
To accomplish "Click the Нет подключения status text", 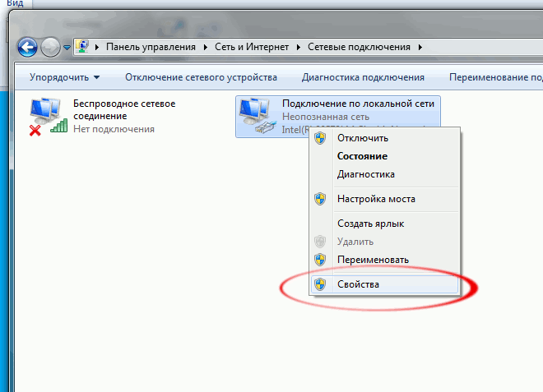I will (114, 129).
